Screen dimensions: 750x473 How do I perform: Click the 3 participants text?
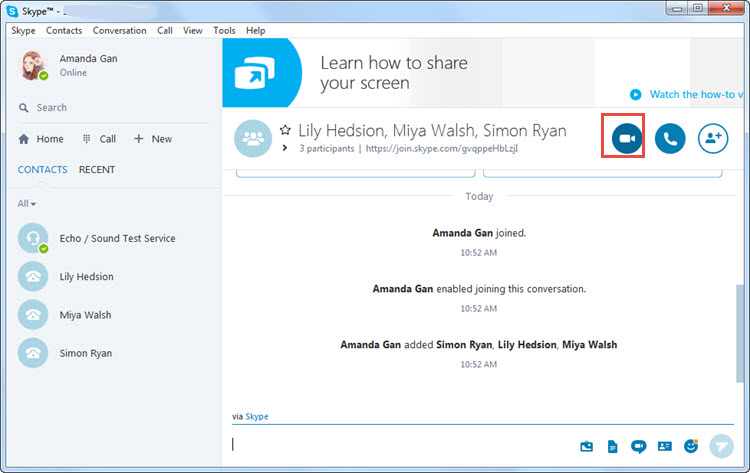[327, 148]
